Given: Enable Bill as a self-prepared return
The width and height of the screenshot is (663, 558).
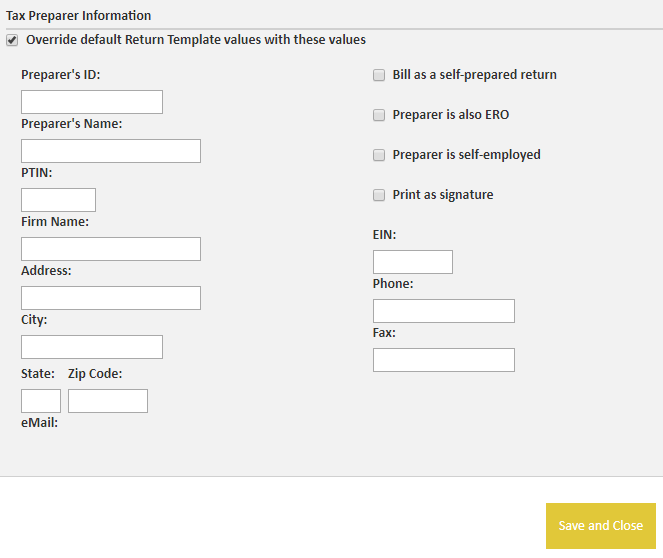Looking at the screenshot, I should (379, 75).
